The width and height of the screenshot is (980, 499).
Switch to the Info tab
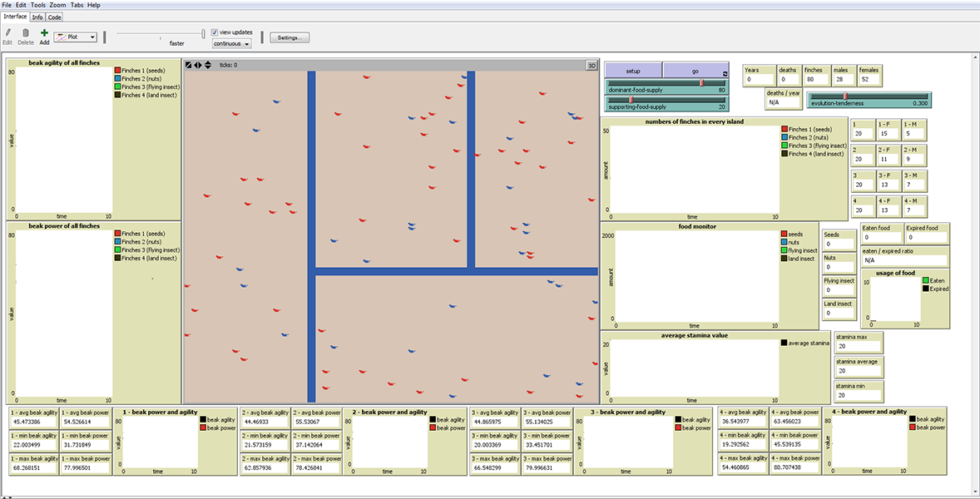coord(37,17)
